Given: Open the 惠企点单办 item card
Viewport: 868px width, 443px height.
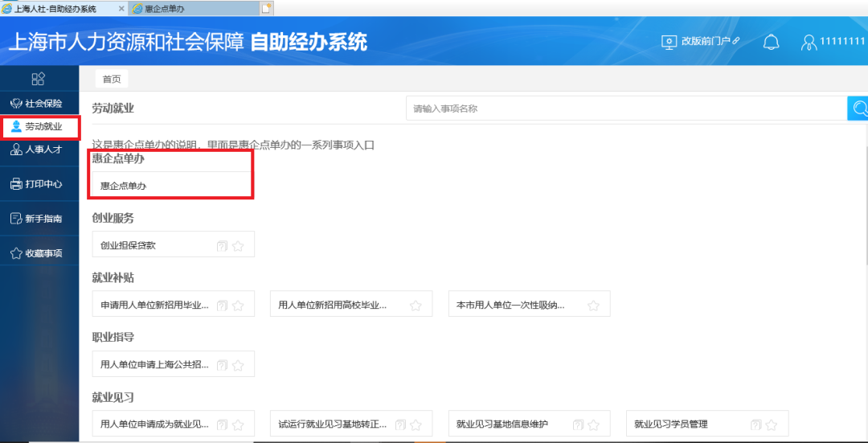Looking at the screenshot, I should click(x=173, y=186).
